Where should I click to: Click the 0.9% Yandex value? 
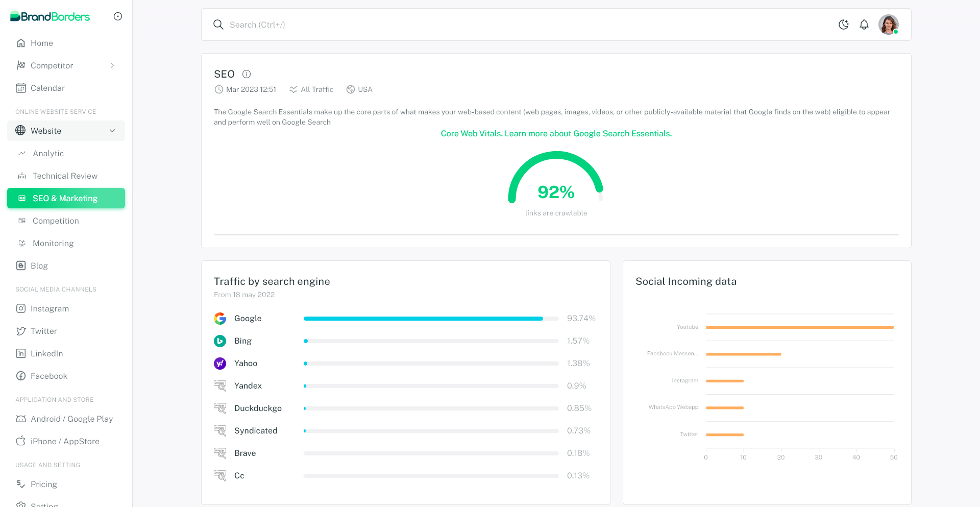pyautogui.click(x=577, y=385)
